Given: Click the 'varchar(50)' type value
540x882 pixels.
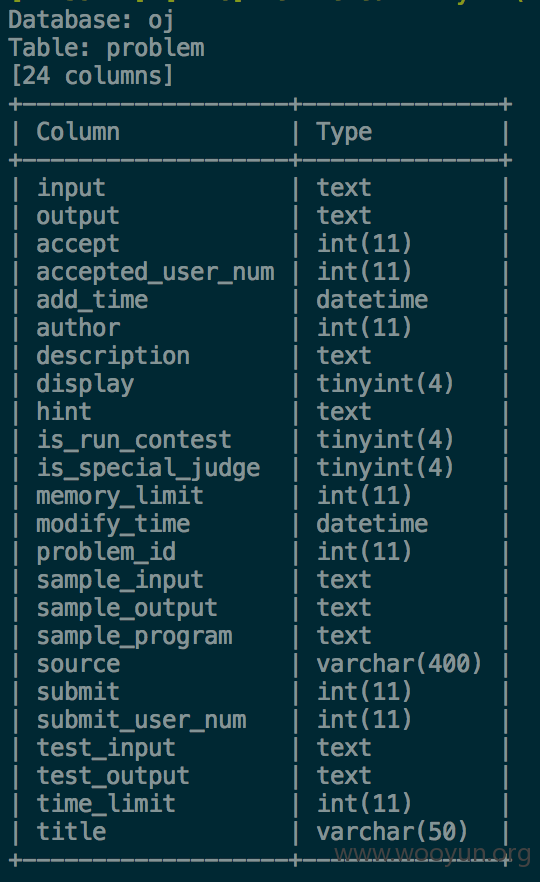Looking at the screenshot, I should pyautogui.click(x=392, y=832).
